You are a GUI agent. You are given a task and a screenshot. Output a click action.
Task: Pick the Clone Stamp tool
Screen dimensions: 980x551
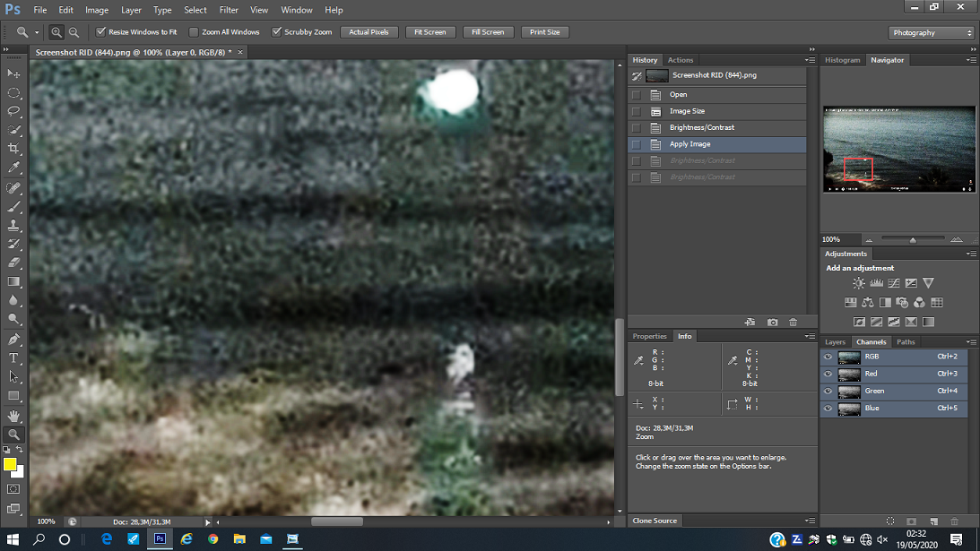tap(13, 225)
